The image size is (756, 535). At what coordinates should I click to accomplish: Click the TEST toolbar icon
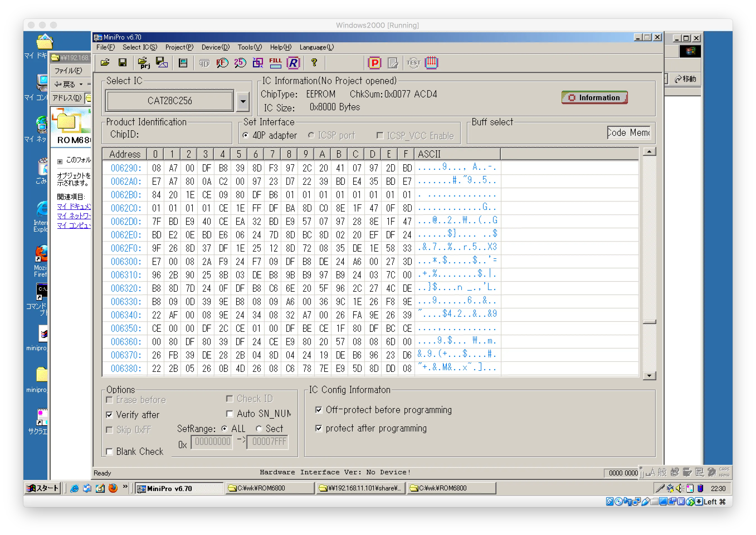click(413, 63)
